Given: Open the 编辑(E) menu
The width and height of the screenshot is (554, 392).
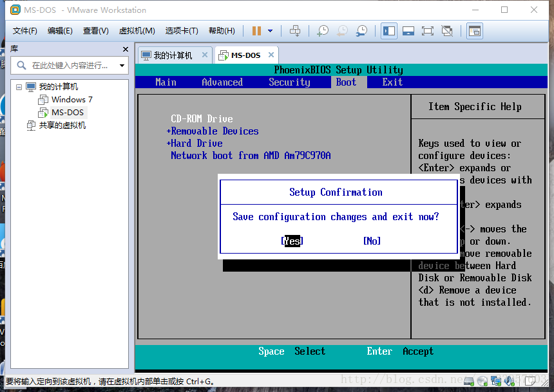Looking at the screenshot, I should point(60,31).
